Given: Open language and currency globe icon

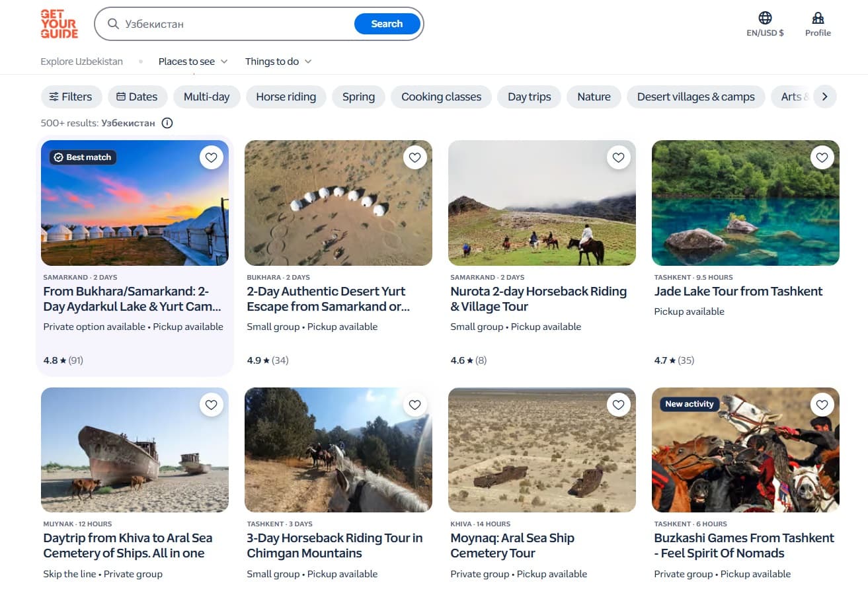Looking at the screenshot, I should (765, 18).
